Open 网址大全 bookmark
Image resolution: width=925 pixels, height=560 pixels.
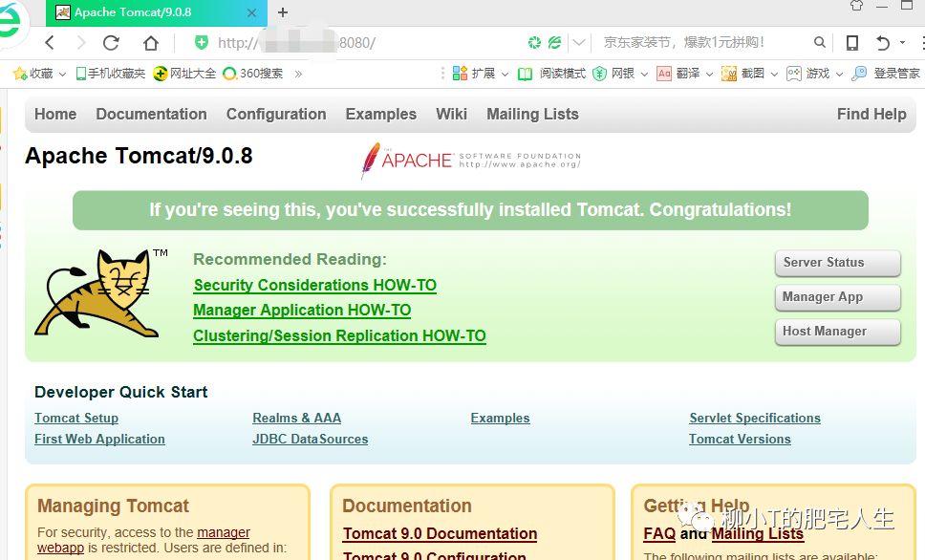(x=184, y=74)
